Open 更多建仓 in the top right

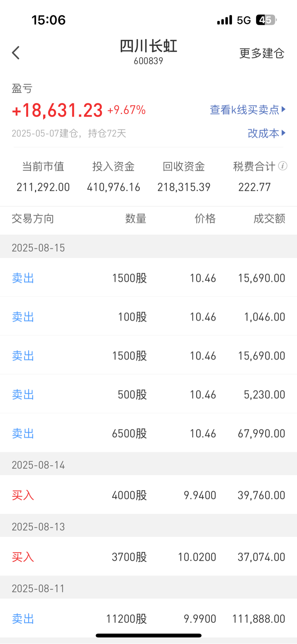point(262,53)
